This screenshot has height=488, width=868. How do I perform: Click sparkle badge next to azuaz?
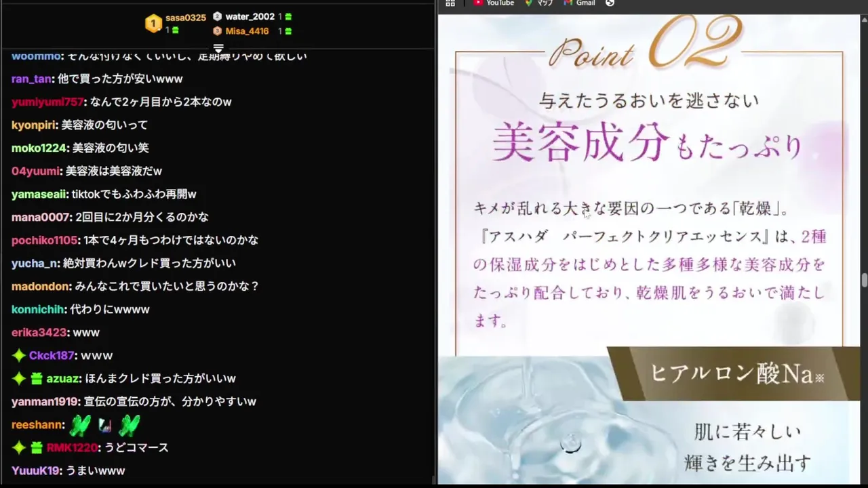19,378
